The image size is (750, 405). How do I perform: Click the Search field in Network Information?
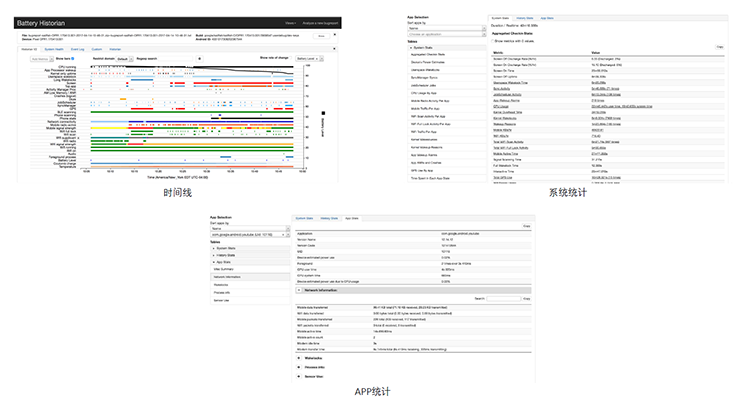click(x=503, y=298)
